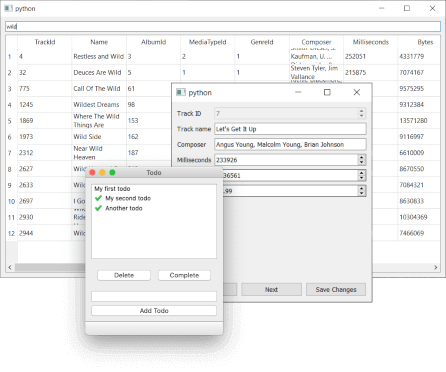Select the 'Wild Side' cell
This screenshot has width=446, height=372.
point(99,137)
